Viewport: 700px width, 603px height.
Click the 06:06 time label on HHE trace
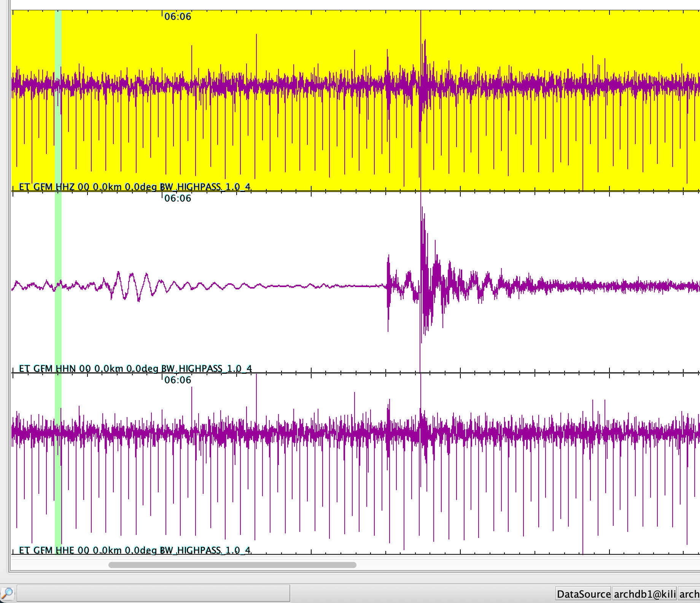(178, 380)
